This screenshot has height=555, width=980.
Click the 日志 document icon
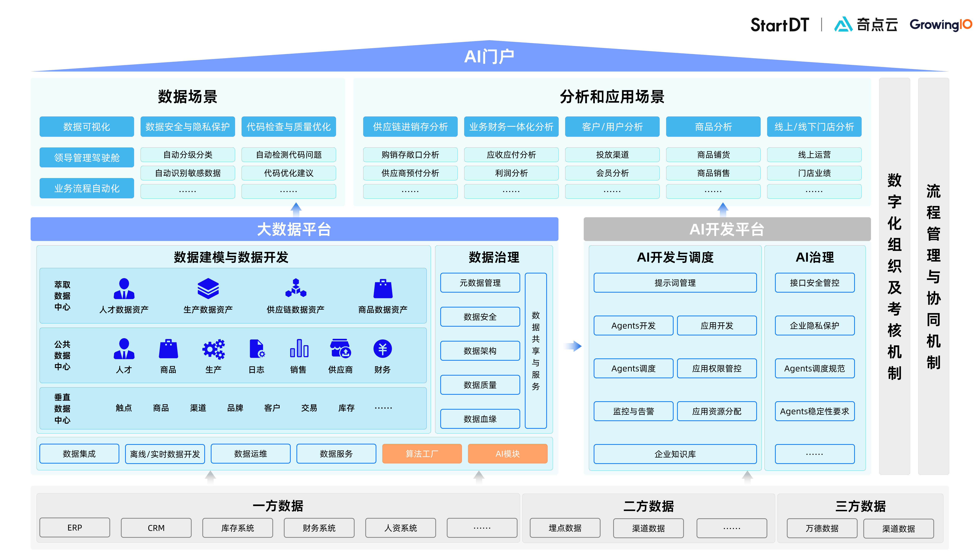[256, 349]
